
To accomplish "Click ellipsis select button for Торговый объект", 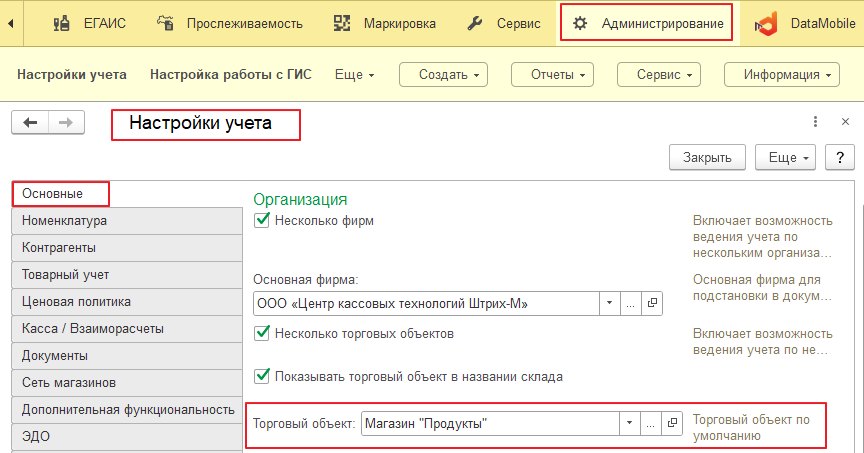I will tap(650, 424).
